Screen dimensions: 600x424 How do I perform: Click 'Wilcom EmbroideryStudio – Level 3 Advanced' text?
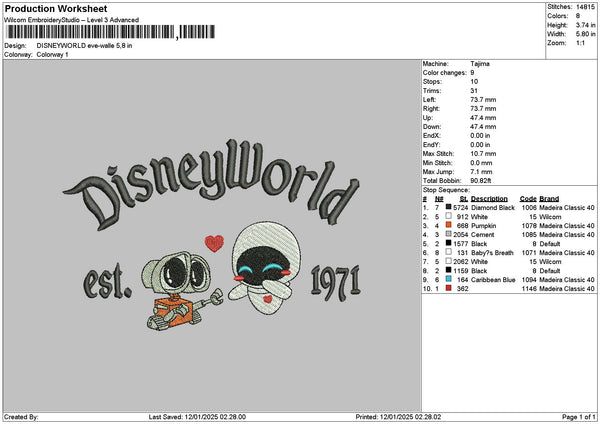coord(72,20)
